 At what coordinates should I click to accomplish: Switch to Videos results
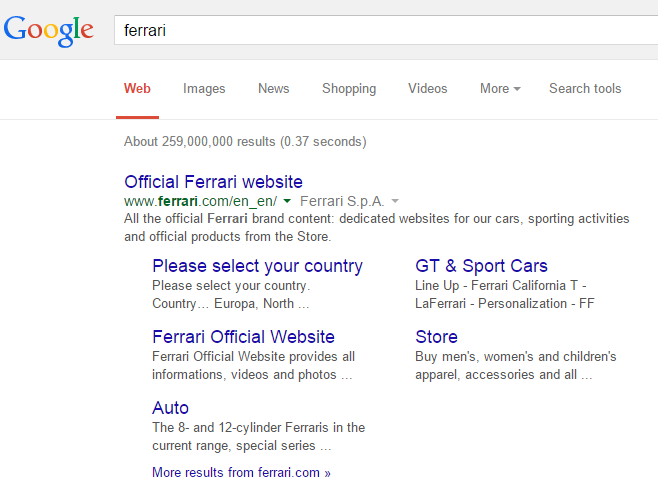(427, 89)
